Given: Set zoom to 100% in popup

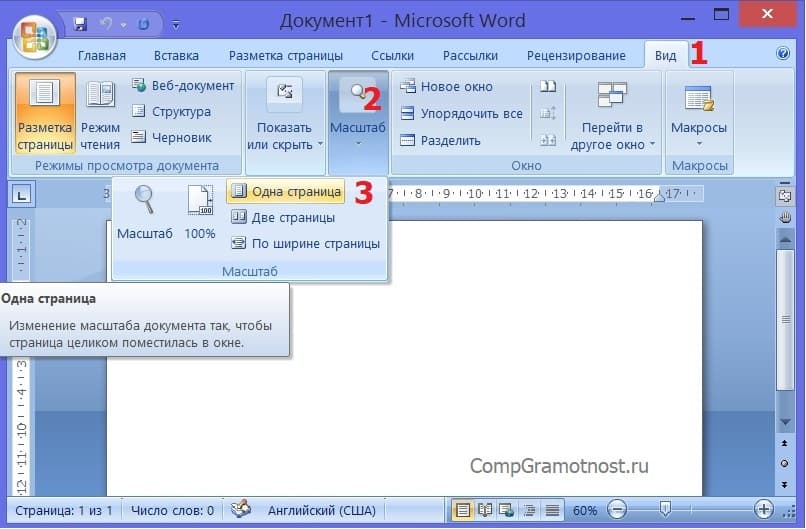Looking at the screenshot, I should [200, 212].
